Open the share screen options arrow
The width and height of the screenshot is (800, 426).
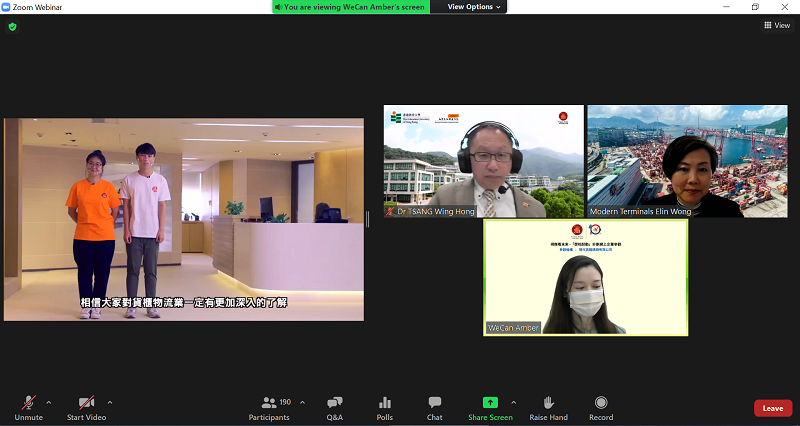click(514, 402)
